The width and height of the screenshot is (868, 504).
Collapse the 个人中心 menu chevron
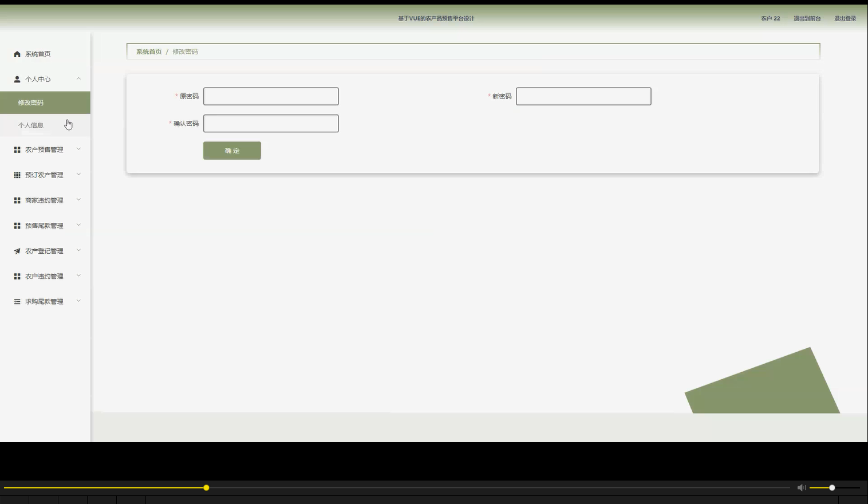(x=78, y=78)
